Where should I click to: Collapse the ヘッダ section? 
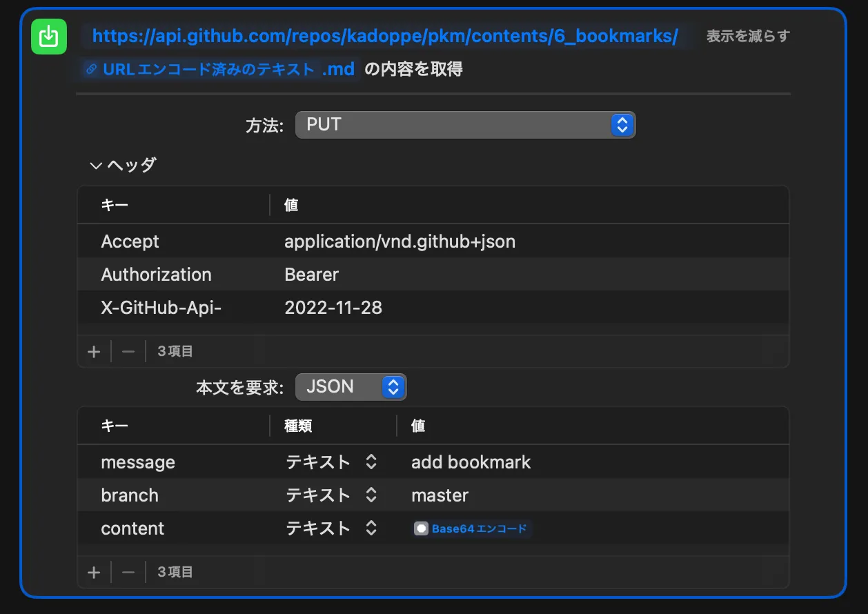(x=95, y=164)
